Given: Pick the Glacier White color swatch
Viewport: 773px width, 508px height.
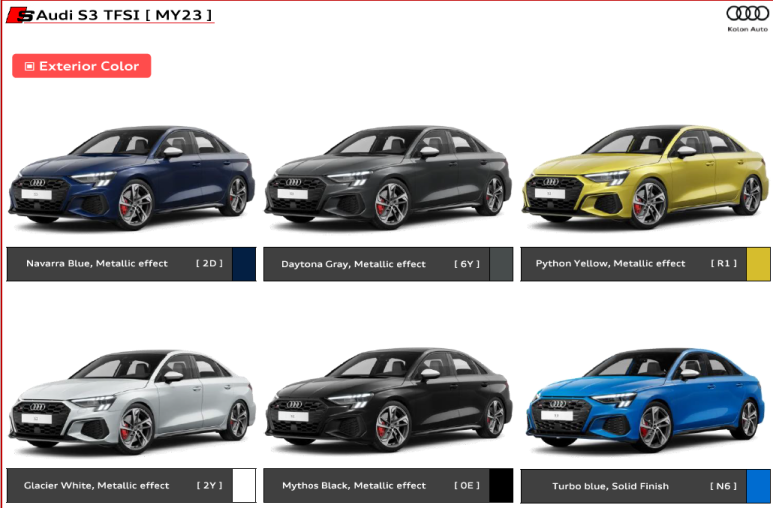Looking at the screenshot, I should tap(244, 486).
